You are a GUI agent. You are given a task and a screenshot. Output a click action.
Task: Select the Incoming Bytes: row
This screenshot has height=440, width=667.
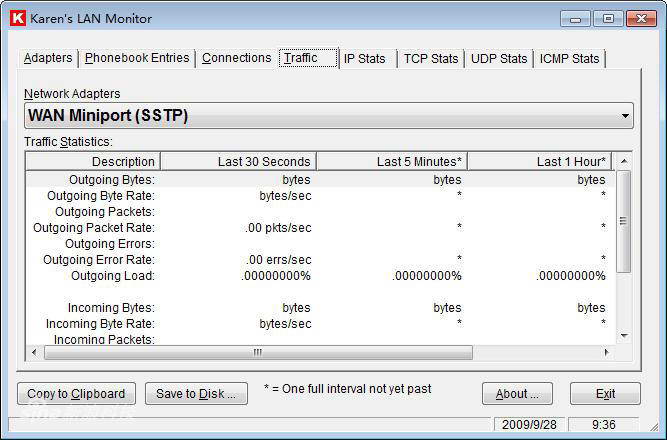320,308
